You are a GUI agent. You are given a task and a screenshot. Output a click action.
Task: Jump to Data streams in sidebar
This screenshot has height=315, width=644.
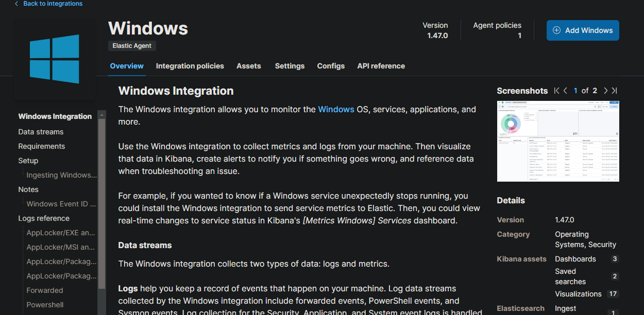click(41, 132)
